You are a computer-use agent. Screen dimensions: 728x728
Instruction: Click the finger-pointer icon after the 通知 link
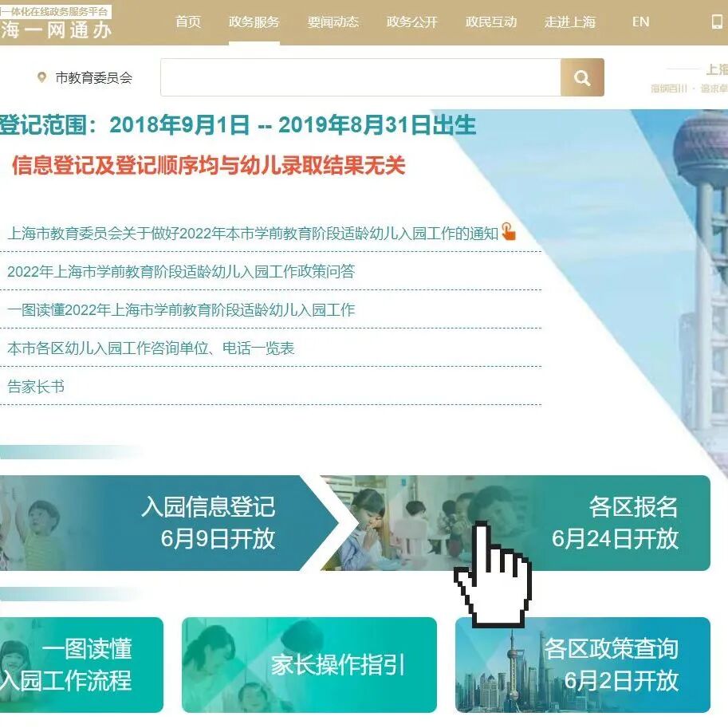(x=509, y=234)
